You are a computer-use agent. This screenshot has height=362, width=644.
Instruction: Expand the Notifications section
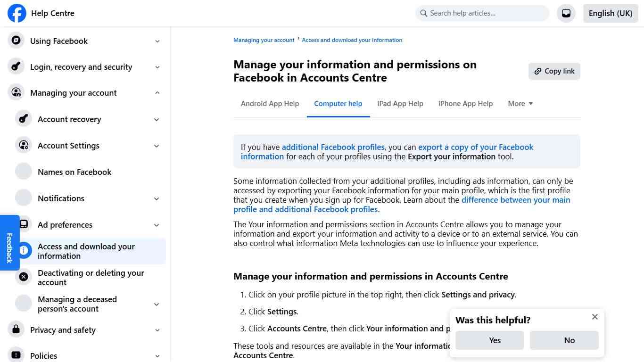156,198
